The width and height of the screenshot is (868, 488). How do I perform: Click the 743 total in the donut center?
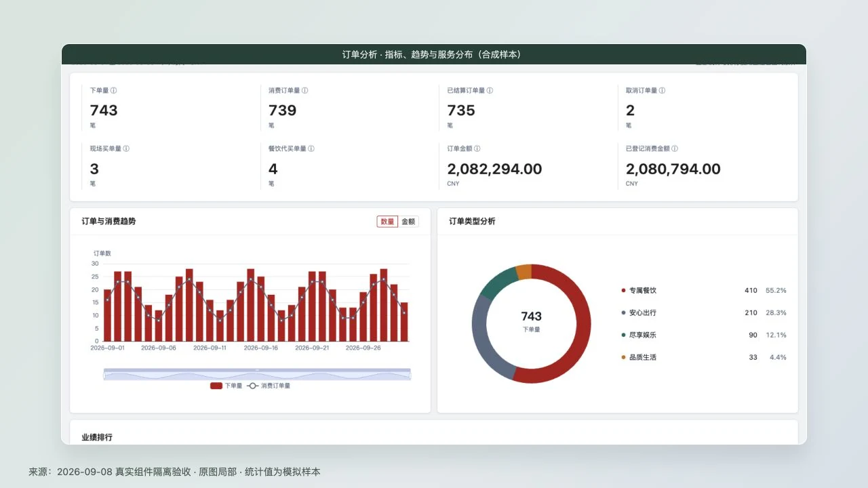(x=532, y=316)
